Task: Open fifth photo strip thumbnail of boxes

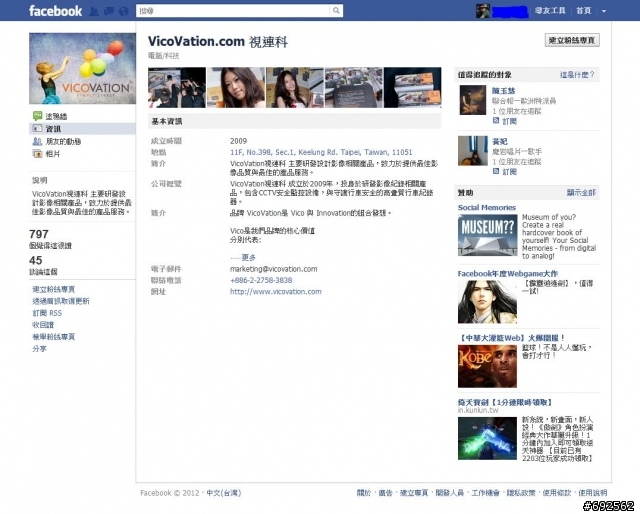Action: pyautogui.click(x=413, y=87)
